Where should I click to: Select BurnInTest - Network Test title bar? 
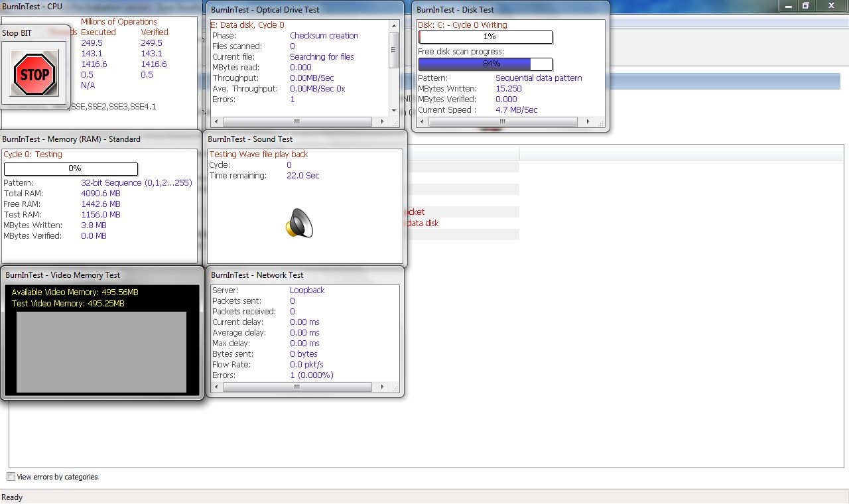pyautogui.click(x=306, y=275)
